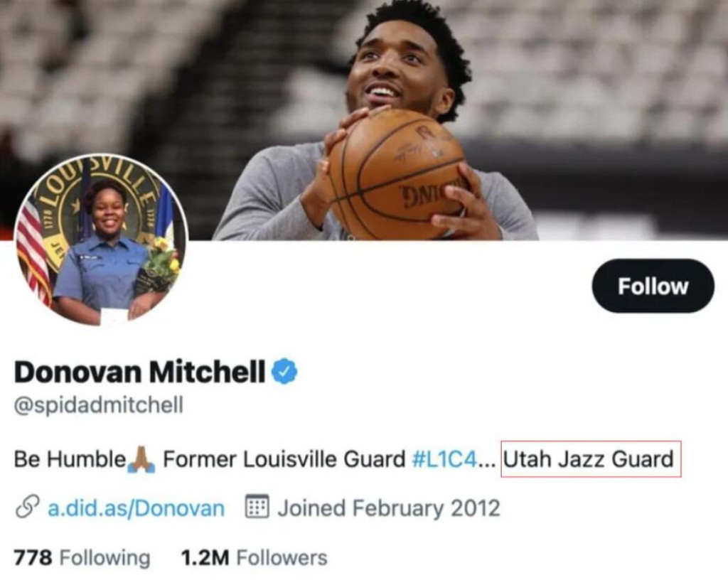This screenshot has width=728, height=585.
Task: Click the calendar icon beside Joined
Action: [257, 507]
